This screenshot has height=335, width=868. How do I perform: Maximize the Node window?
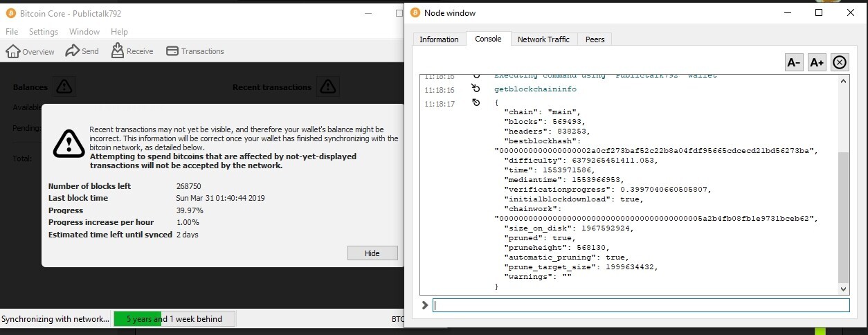click(820, 12)
